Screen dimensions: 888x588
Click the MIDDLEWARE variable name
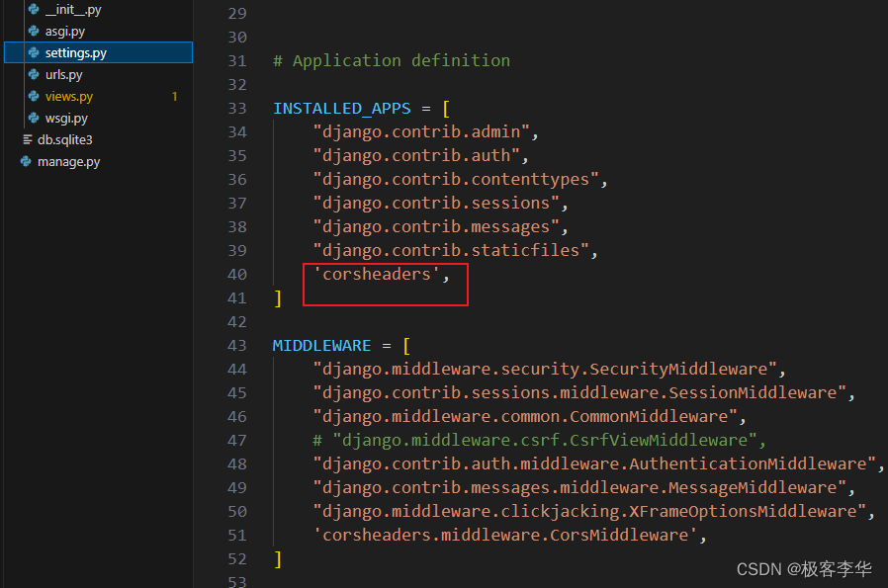[x=321, y=345]
